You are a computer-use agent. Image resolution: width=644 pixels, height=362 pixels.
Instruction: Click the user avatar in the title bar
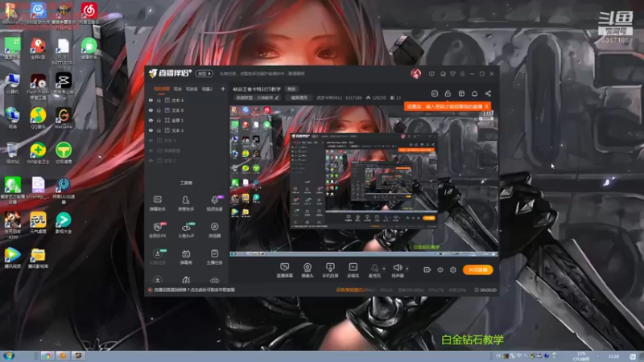point(415,74)
